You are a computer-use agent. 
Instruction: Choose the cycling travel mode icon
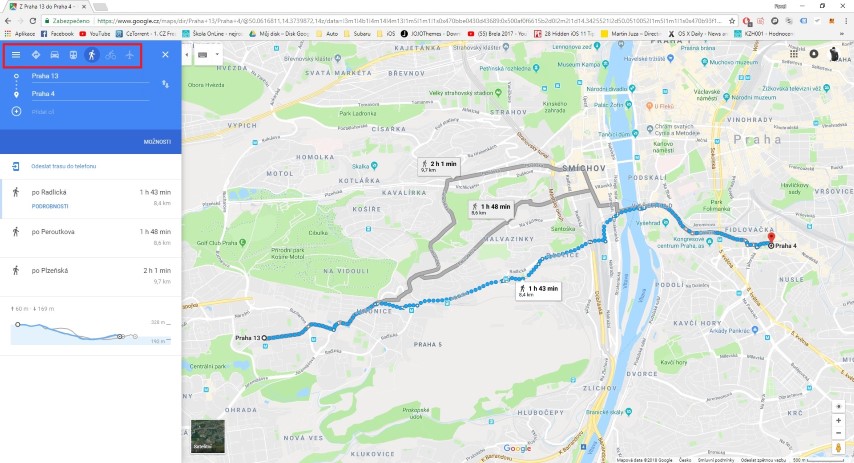click(111, 54)
